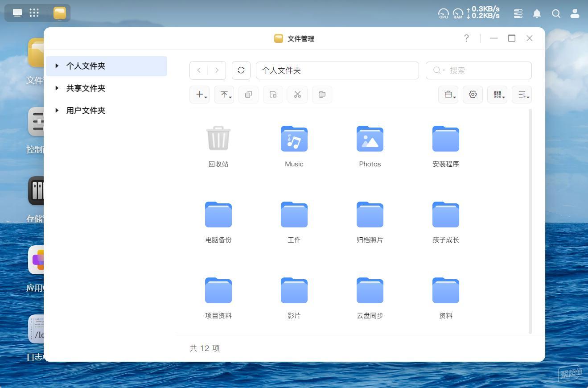The height and width of the screenshot is (388, 588).
Task: Click the file manager taskbar icon
Action: (x=60, y=13)
